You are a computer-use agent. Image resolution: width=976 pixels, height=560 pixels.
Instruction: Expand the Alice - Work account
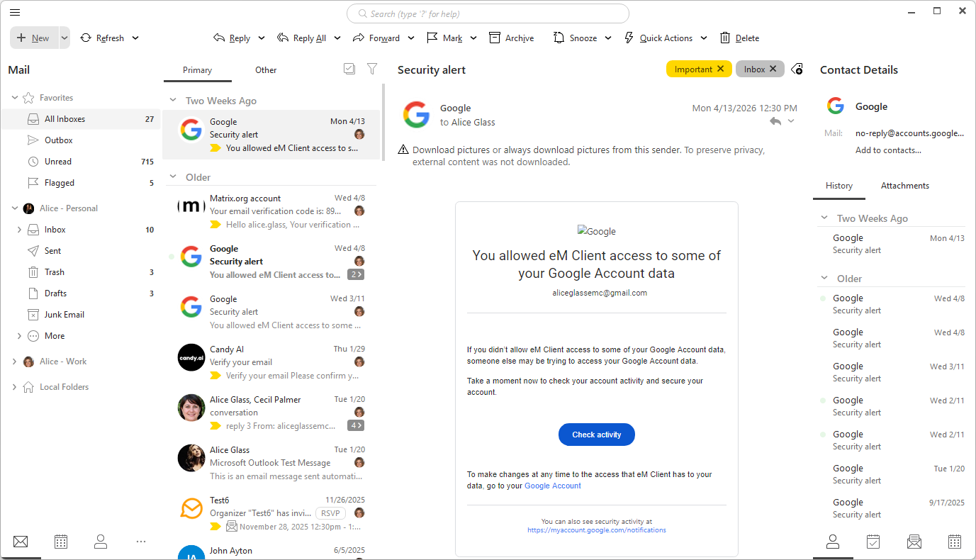[x=15, y=362]
